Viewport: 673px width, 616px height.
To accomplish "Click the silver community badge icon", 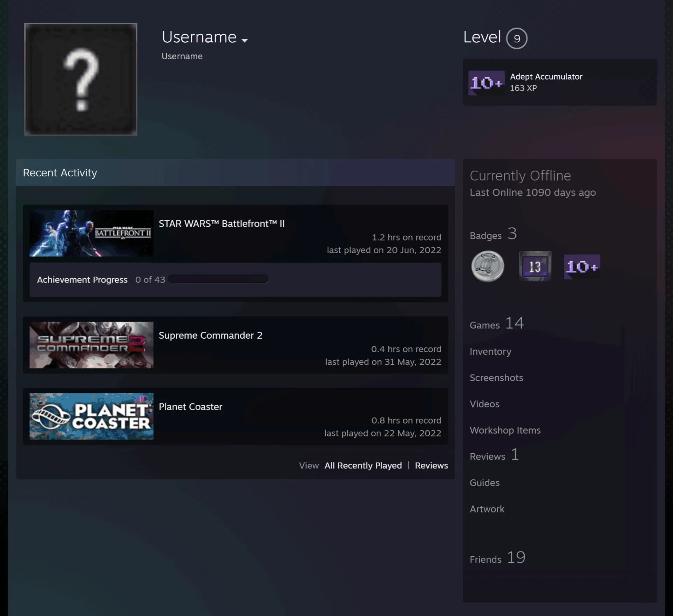I will tap(488, 266).
